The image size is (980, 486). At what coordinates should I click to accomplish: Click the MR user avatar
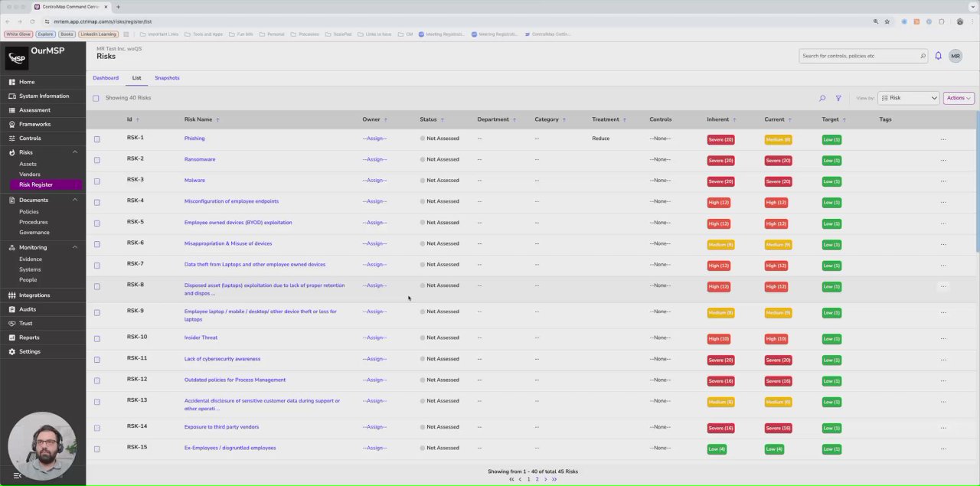tap(955, 56)
